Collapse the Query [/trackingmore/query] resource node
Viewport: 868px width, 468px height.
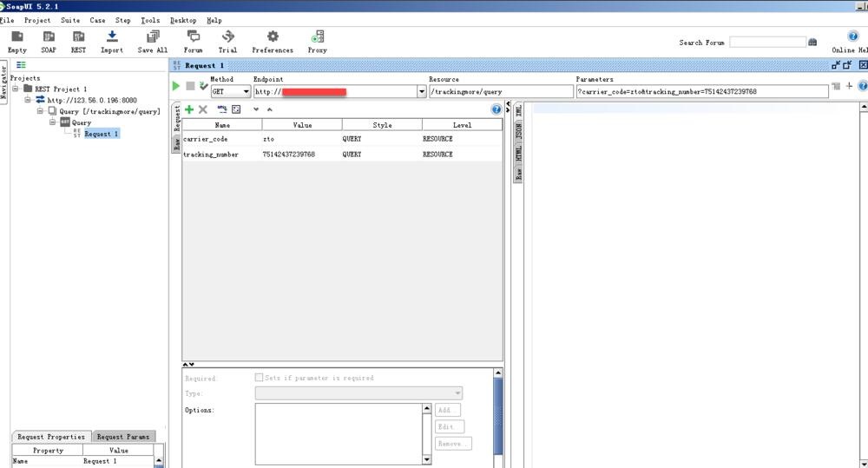tap(40, 111)
